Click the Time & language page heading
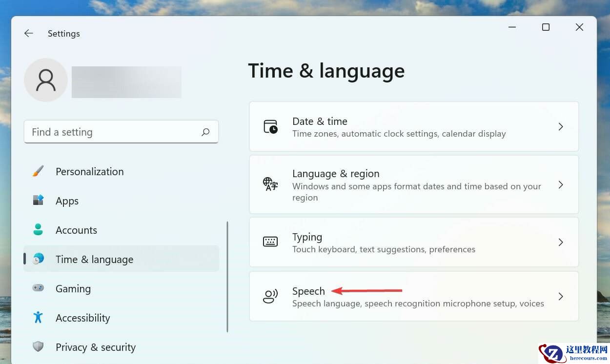The image size is (610, 364). point(326,71)
